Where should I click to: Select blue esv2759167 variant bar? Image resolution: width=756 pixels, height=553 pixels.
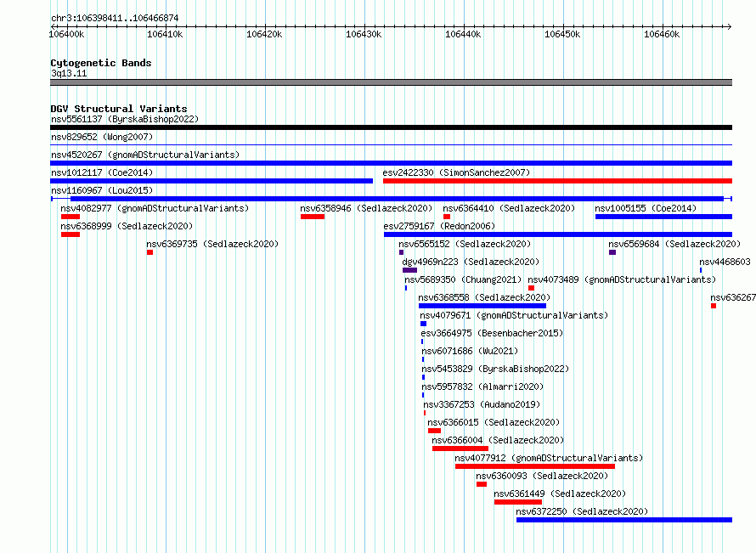(x=558, y=234)
